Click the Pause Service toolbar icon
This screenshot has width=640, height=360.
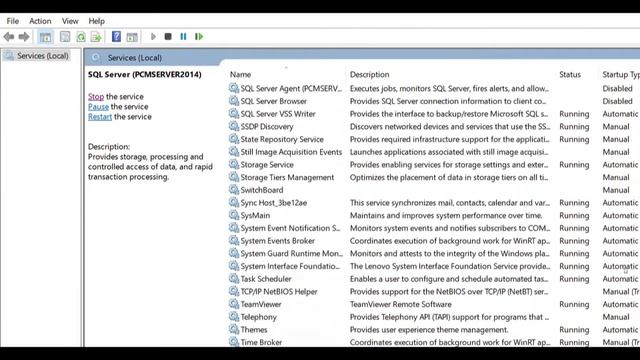[x=183, y=37]
